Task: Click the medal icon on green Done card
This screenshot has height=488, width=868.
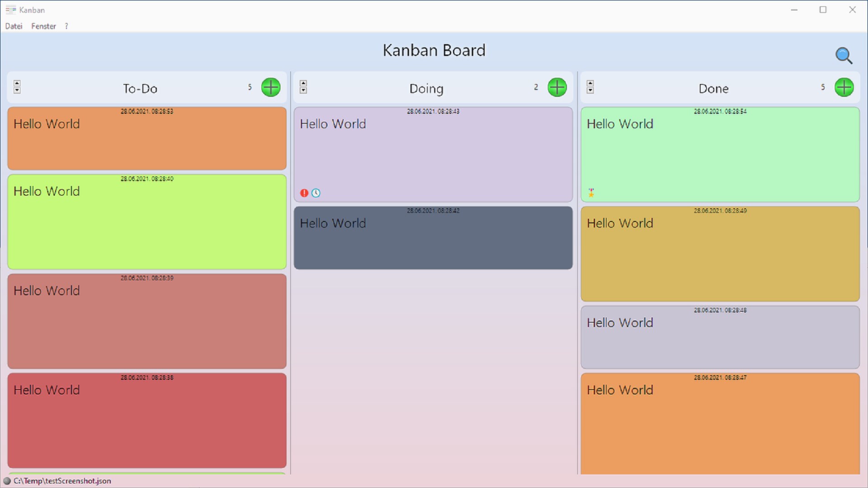Action: coord(591,193)
